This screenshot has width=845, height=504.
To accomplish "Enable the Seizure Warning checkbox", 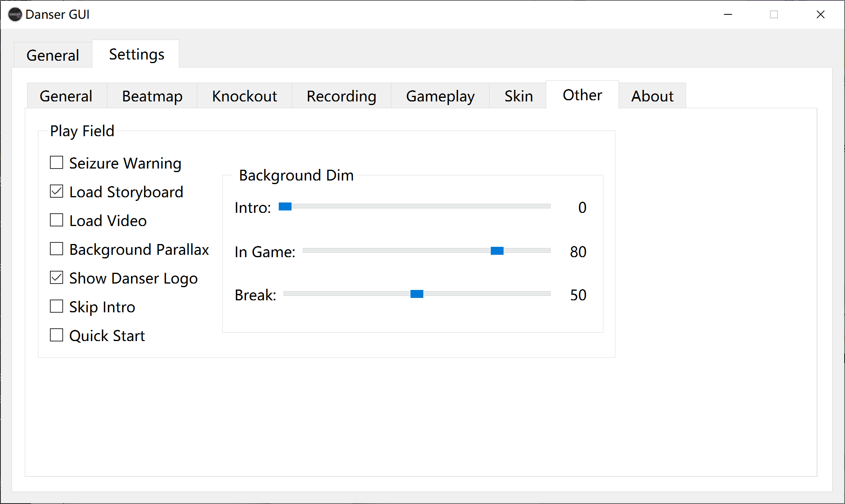I will pos(57,163).
